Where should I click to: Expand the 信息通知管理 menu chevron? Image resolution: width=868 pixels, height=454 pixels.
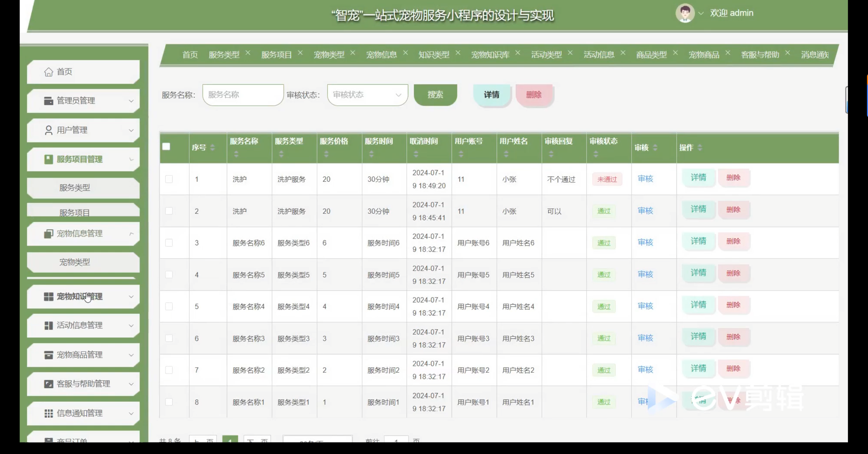tap(131, 413)
